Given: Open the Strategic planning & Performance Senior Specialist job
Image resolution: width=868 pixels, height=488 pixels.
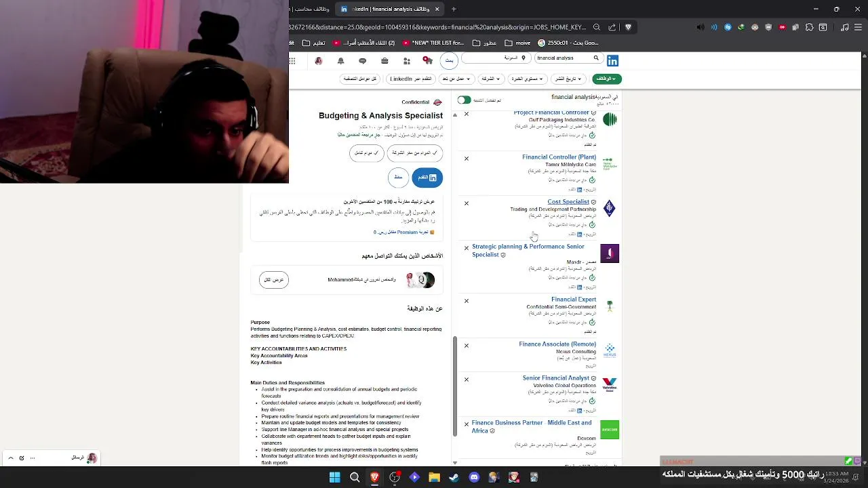Looking at the screenshot, I should (x=528, y=251).
